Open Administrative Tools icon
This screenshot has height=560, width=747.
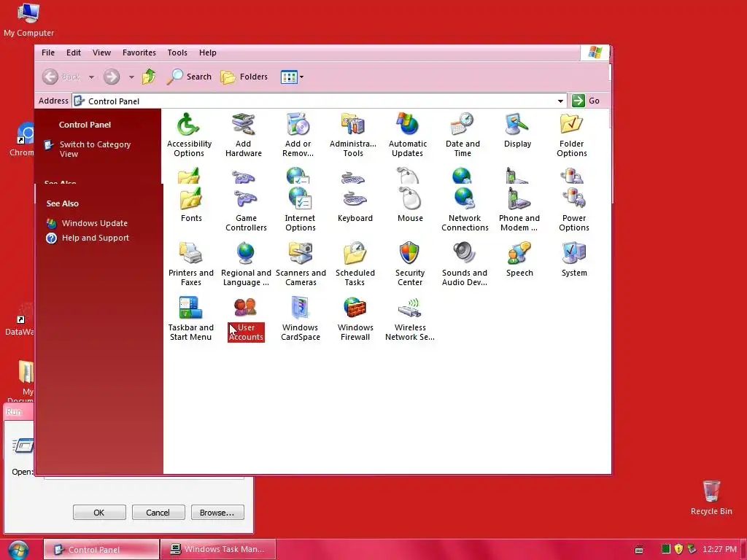(353, 135)
